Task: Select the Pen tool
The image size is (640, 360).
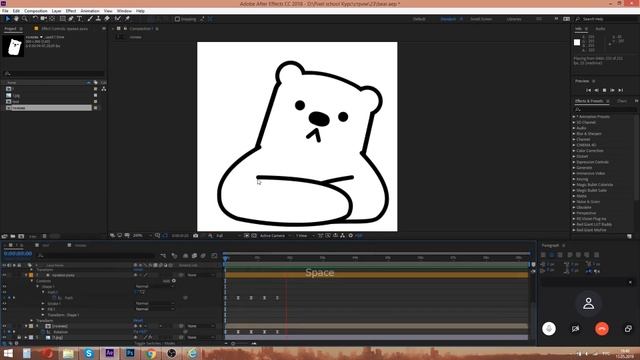Action: click(71, 19)
